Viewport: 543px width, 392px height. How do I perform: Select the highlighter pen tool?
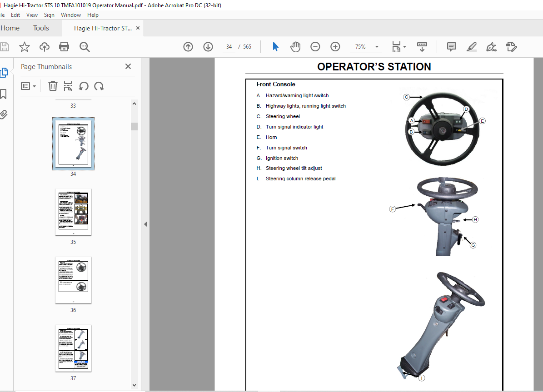(x=472, y=47)
